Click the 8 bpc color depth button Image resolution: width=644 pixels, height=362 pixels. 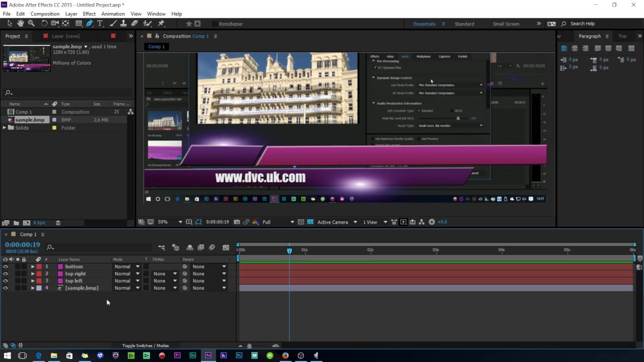click(x=39, y=223)
